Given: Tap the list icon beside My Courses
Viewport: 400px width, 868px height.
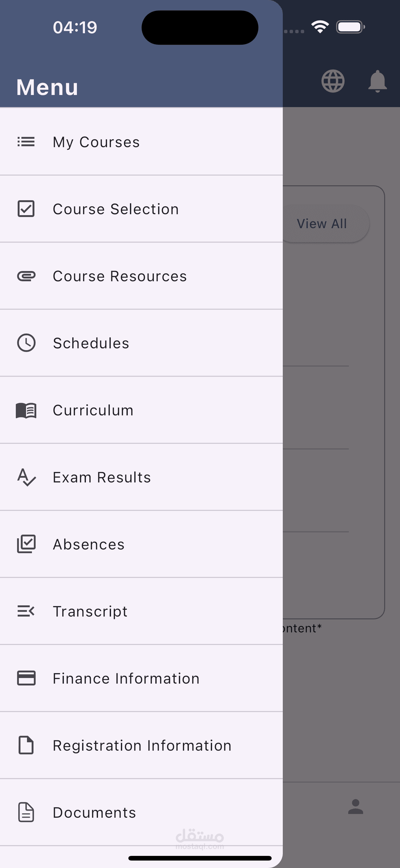Looking at the screenshot, I should point(26,142).
